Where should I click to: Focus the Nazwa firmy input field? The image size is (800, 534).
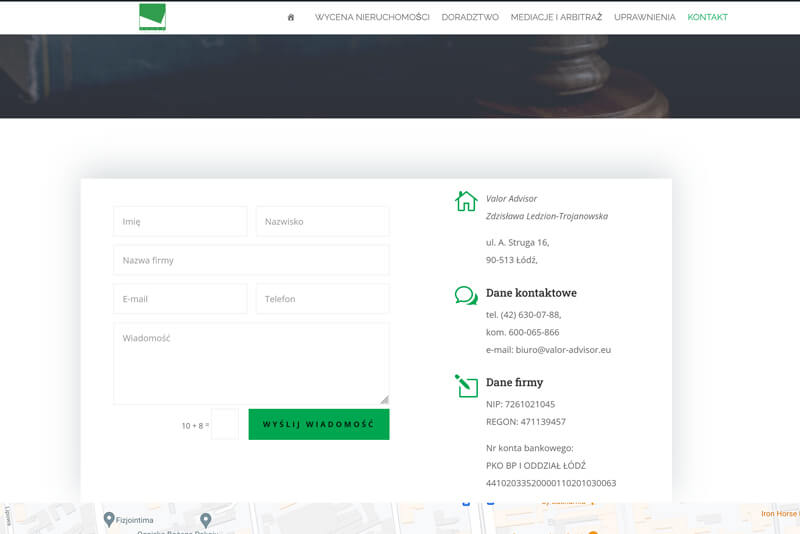(x=251, y=260)
